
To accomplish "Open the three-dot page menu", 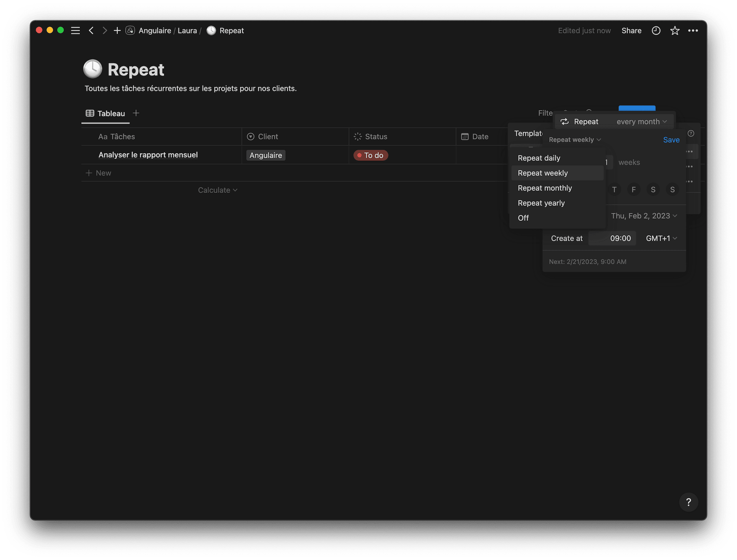I will click(693, 31).
